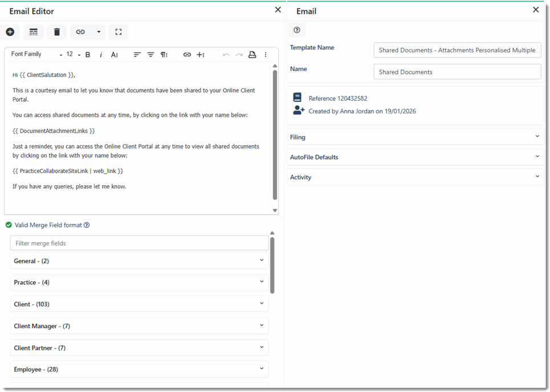Click 'Created by Anna Jordan on 19/01/2026'

tap(362, 111)
